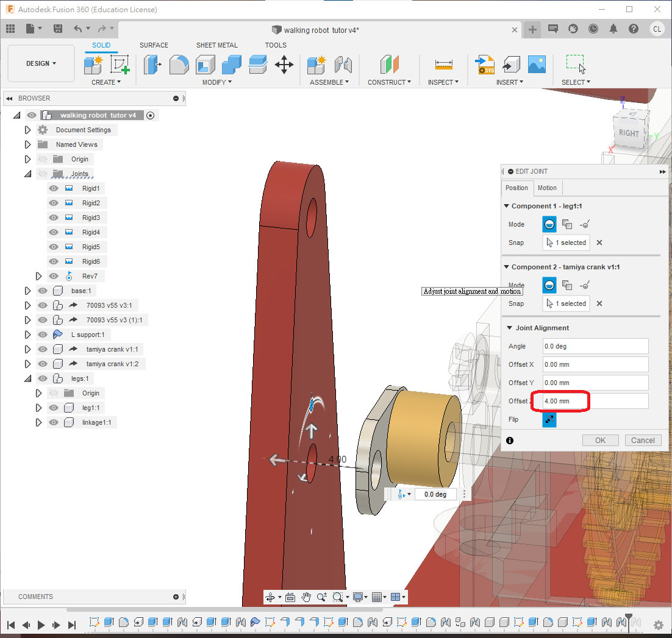Image resolution: width=672 pixels, height=638 pixels.
Task: Open the DESIGN workspace dropdown
Action: [41, 63]
